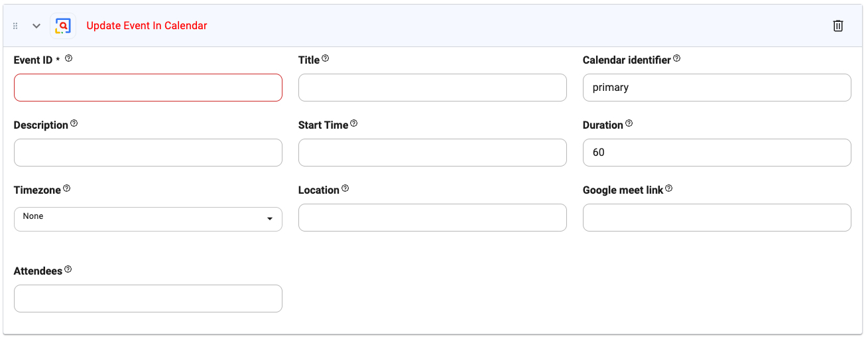Click help icon next to Calendar identifier
The width and height of the screenshot is (868, 339).
coord(677,58)
